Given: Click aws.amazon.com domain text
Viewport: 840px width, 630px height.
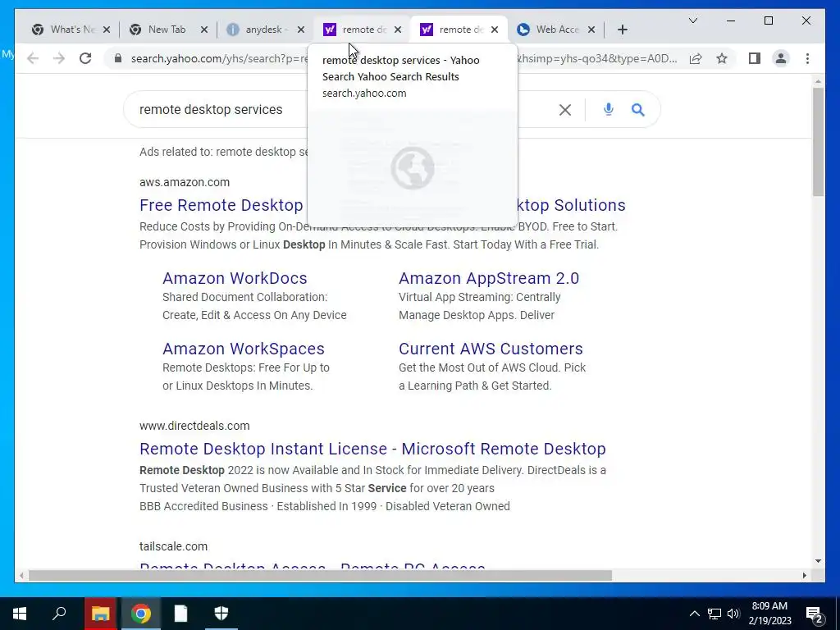Looking at the screenshot, I should coord(185,182).
